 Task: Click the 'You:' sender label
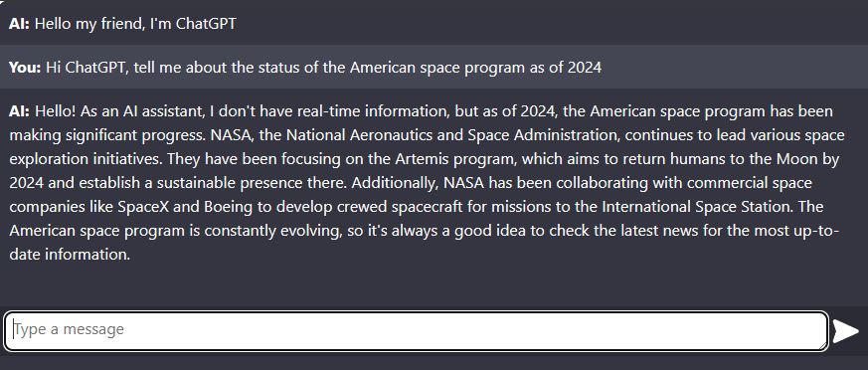25,68
